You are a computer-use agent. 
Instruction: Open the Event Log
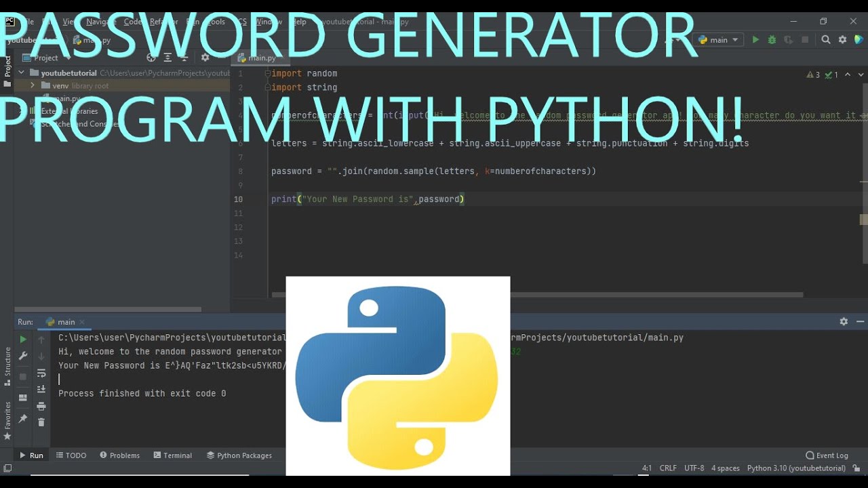(827, 455)
